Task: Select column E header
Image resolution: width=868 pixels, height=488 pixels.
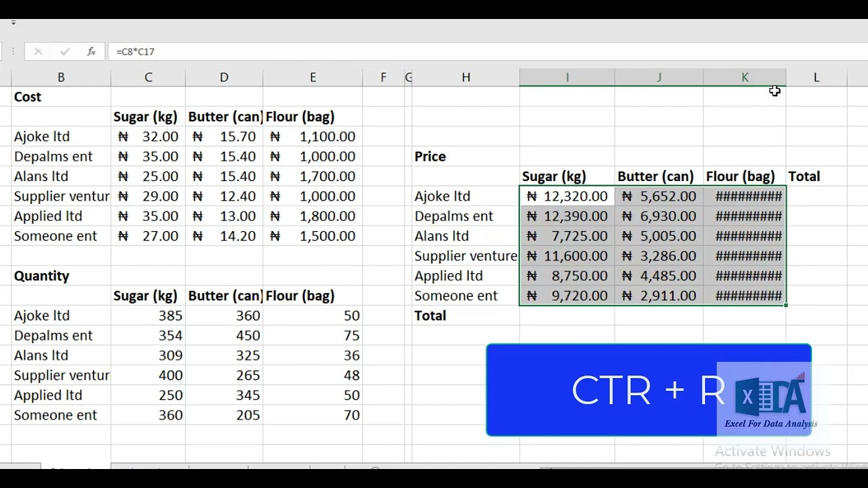Action: (313, 77)
